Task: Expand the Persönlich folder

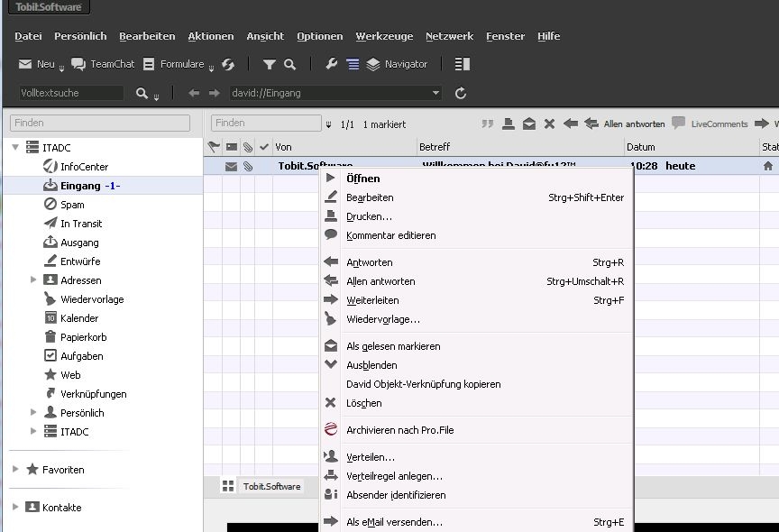Action: click(x=33, y=412)
